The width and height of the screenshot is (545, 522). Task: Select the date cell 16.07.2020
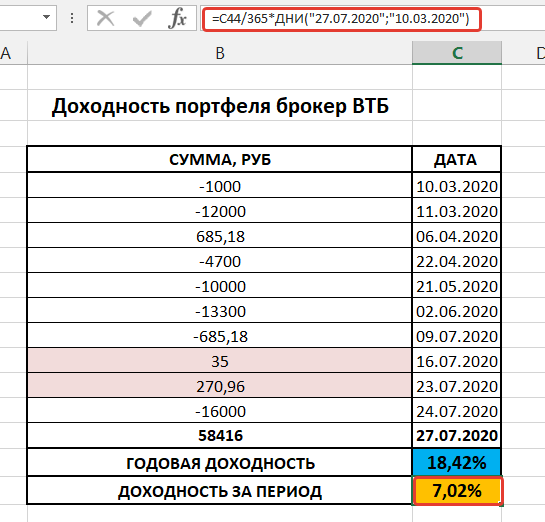click(x=456, y=360)
